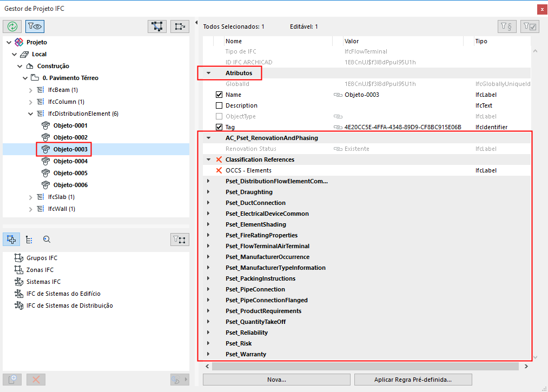
Task: Click the horizontal scrollbar right arrow
Action: [526, 366]
